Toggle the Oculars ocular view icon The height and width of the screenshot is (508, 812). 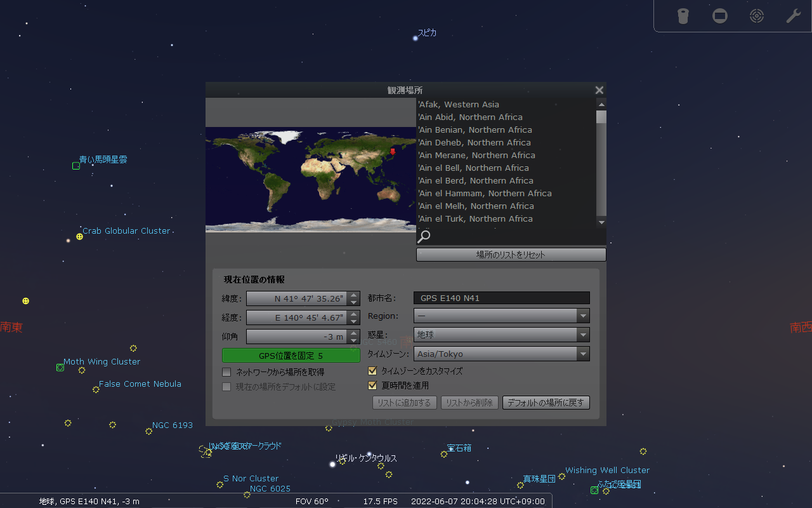coord(683,16)
